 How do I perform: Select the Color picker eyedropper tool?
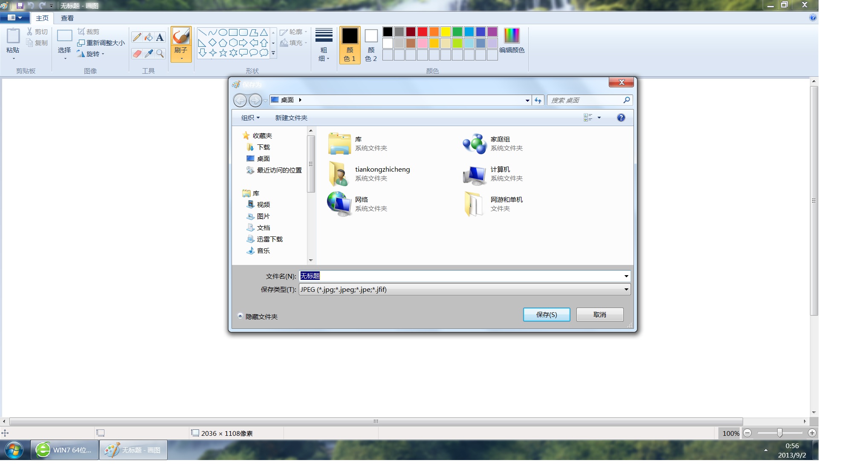148,54
